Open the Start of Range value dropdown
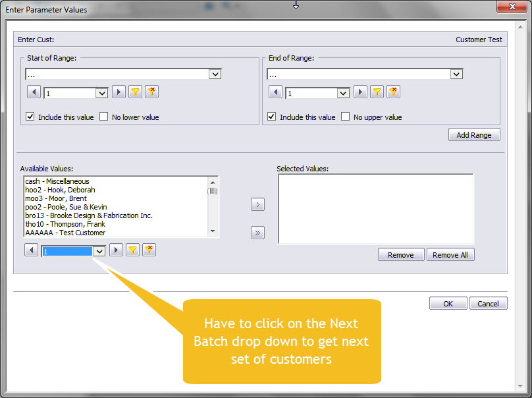This screenshot has height=398, width=532. (215, 74)
